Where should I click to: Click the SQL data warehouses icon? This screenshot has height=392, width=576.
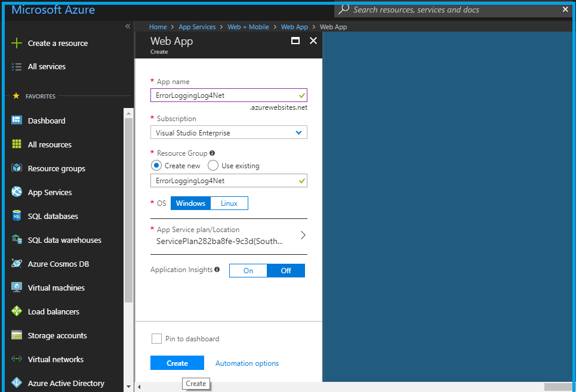click(17, 239)
